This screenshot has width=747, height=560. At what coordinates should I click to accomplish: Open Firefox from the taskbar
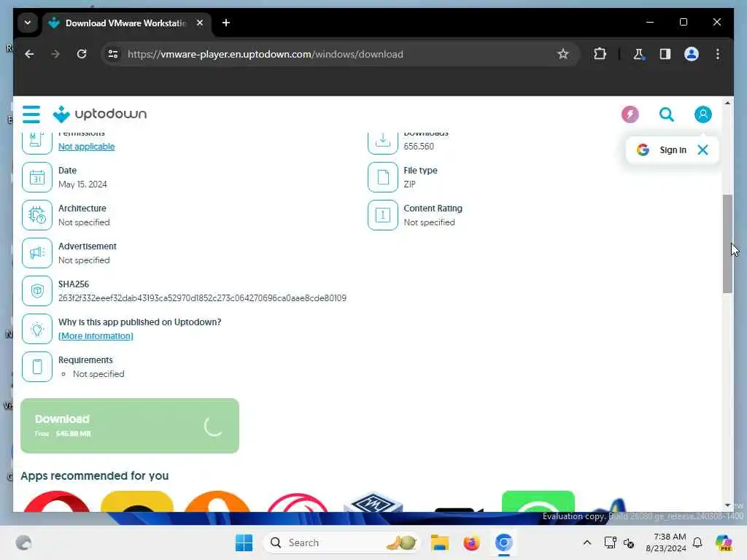tap(471, 542)
